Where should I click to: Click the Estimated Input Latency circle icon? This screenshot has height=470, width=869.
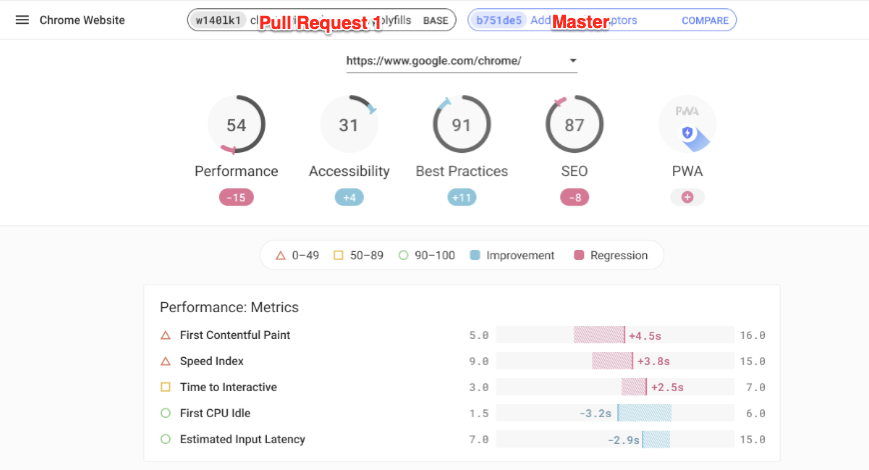[165, 439]
